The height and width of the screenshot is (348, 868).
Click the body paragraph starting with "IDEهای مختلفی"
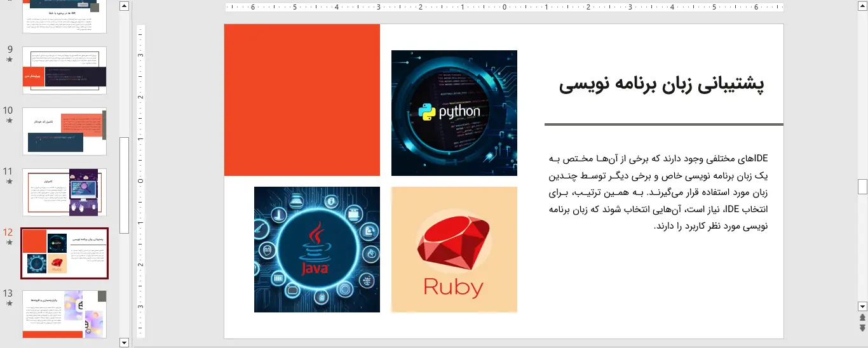[x=658, y=192]
